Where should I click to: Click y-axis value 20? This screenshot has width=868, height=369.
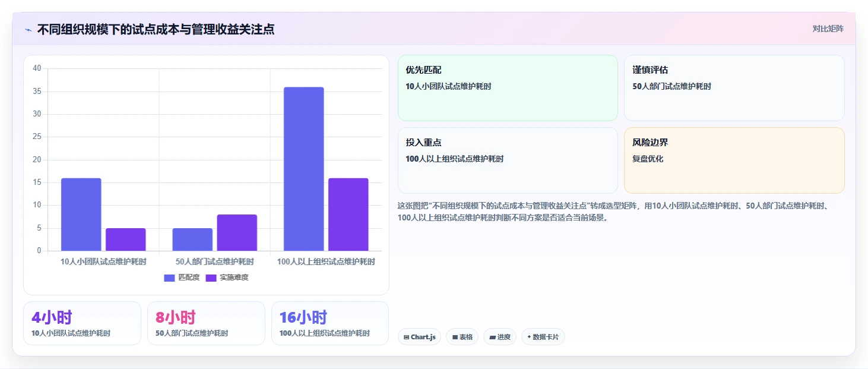coord(37,160)
